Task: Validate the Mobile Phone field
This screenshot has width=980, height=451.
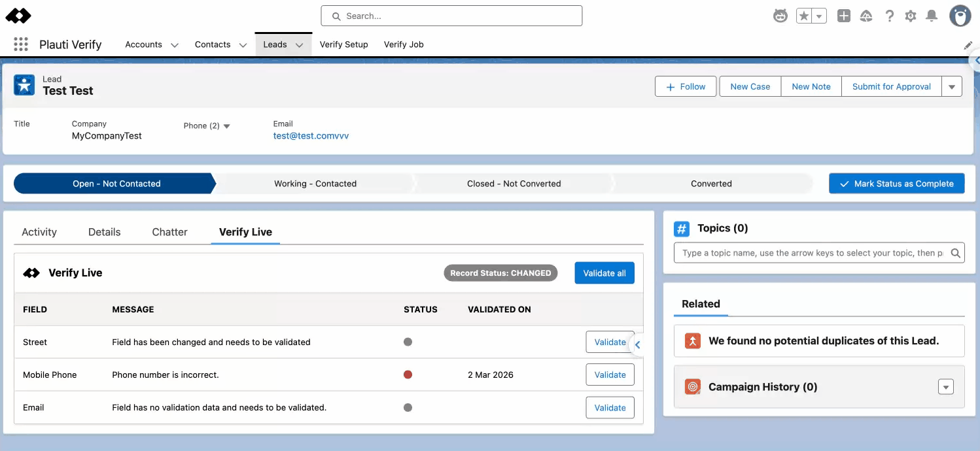Action: pos(610,375)
